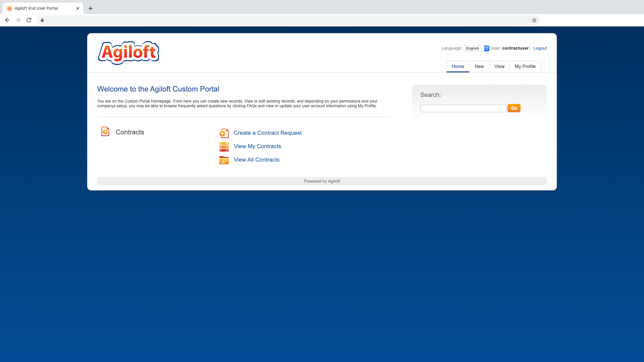The image size is (644, 362).
Task: Open the View All Contracts link
Action: 256,160
